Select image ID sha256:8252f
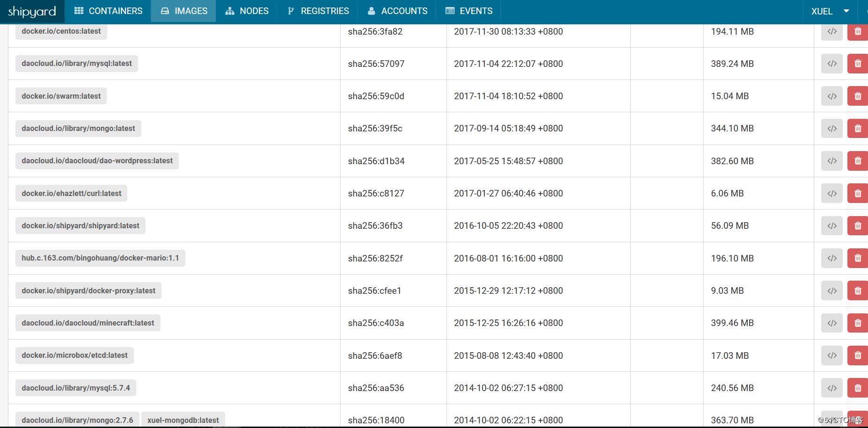The image size is (868, 428). coord(375,258)
